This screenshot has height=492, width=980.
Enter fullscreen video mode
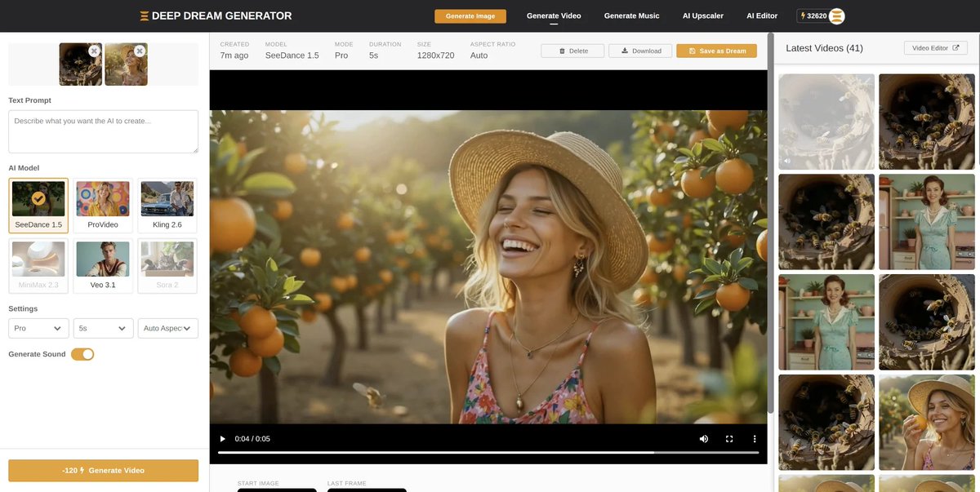point(729,439)
